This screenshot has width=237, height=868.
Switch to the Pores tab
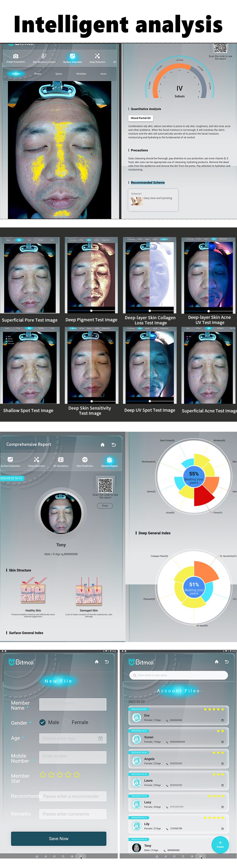click(x=37, y=73)
